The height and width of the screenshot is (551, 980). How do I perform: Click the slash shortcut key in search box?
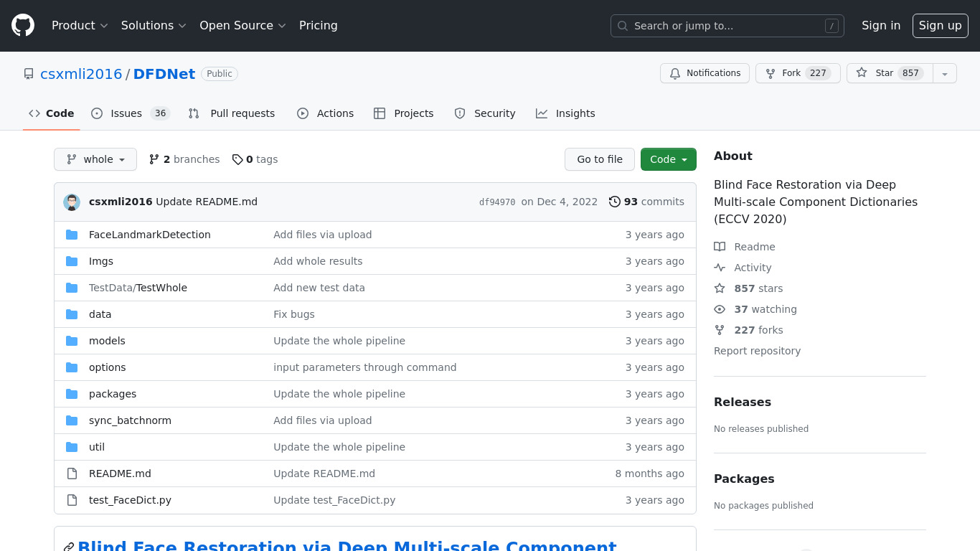(831, 26)
